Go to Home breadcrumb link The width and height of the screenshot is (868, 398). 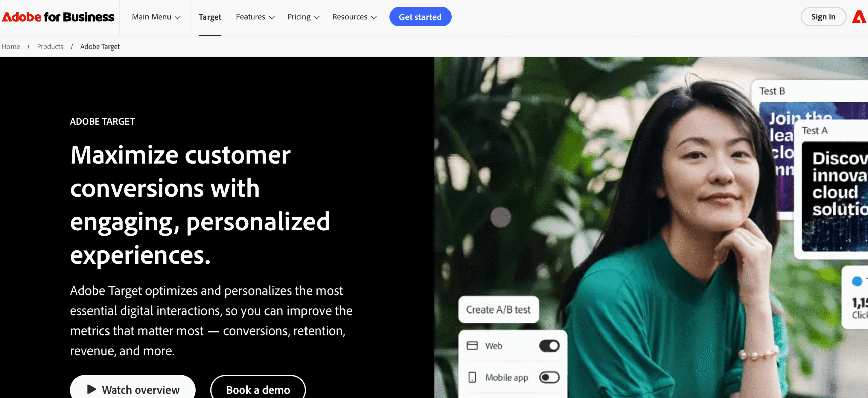click(11, 46)
